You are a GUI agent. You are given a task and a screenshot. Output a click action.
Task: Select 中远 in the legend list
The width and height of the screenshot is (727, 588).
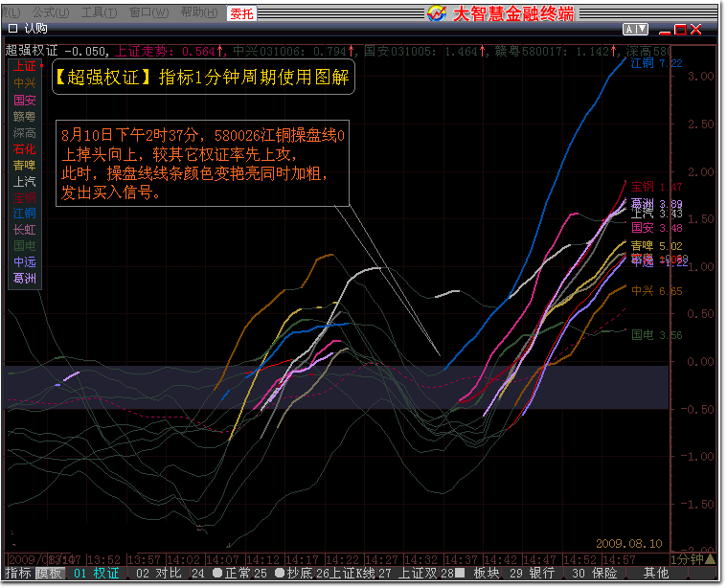coord(25,262)
